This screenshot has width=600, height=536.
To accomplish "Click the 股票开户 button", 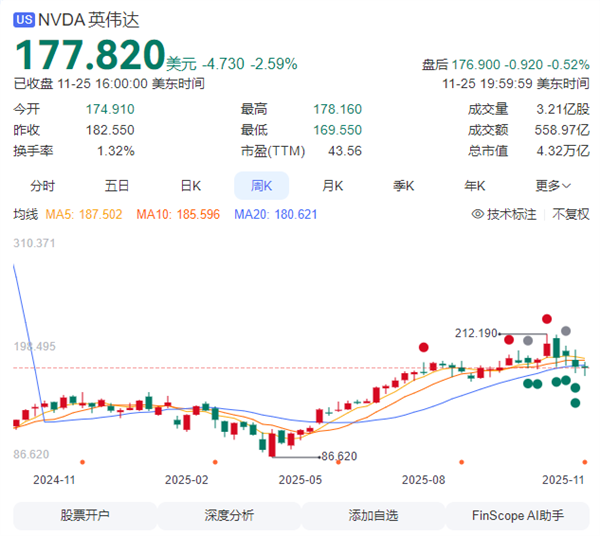I will 85,515.
